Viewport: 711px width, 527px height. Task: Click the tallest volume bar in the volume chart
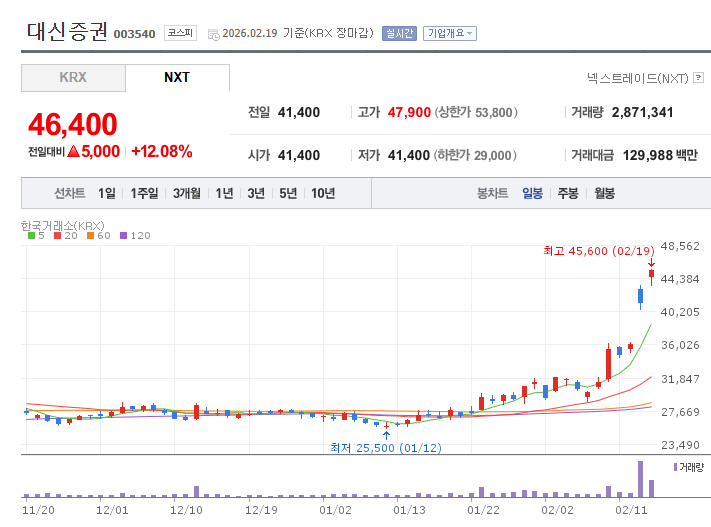pyautogui.click(x=640, y=479)
